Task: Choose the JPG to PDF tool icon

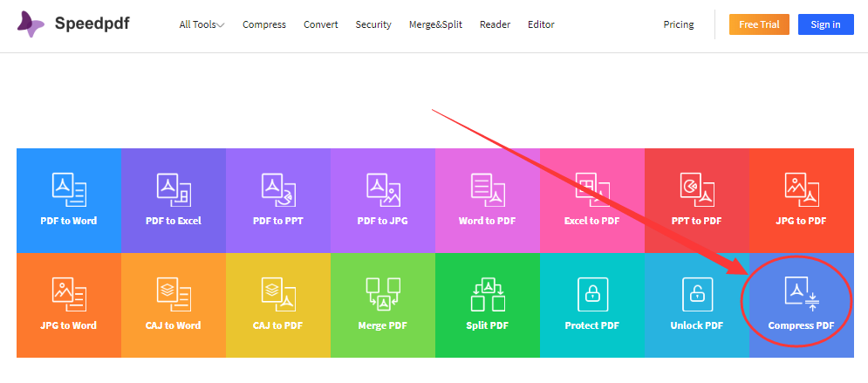Action: pos(802,189)
